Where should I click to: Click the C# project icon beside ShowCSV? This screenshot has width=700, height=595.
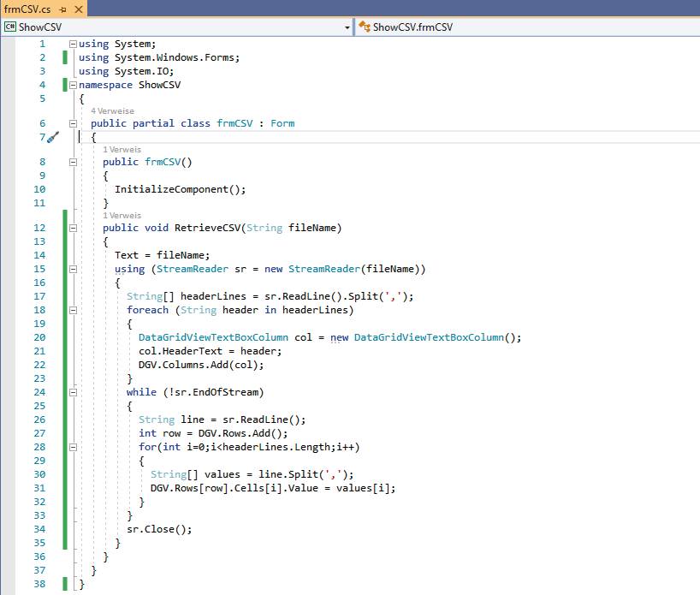point(9,27)
